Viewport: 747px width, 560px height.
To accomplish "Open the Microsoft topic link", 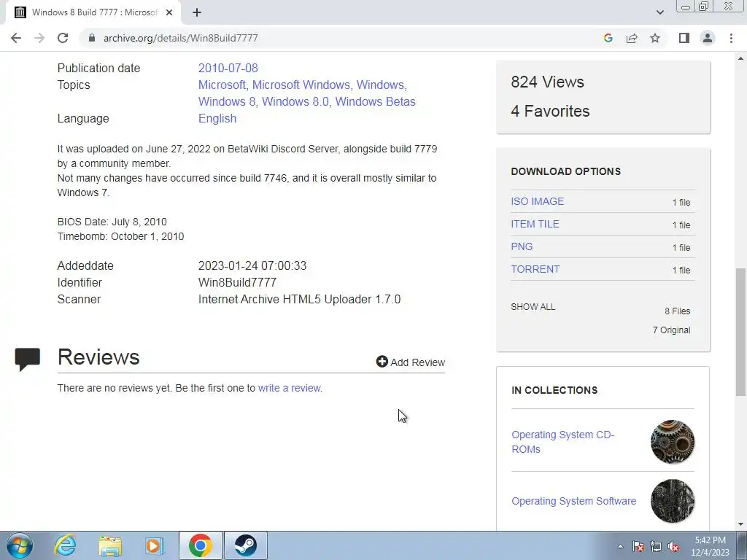I will (222, 85).
